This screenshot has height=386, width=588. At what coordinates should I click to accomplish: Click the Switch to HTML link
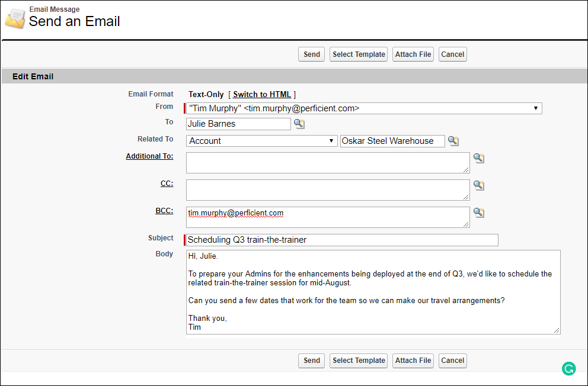(262, 94)
